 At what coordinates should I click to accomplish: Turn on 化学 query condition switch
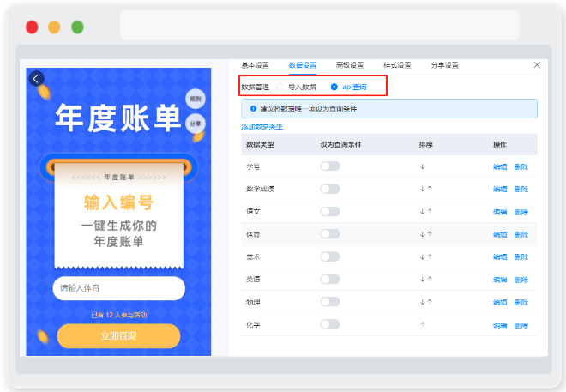330,324
